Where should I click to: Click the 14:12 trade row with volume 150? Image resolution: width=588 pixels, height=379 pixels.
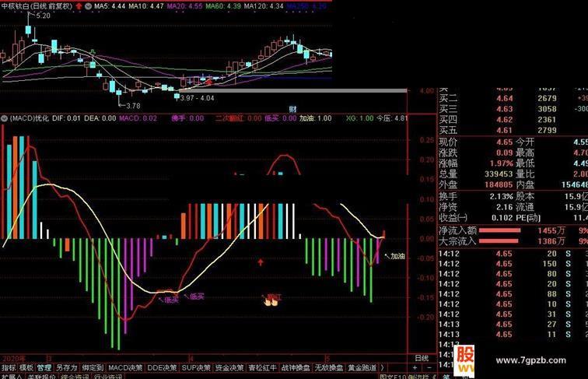(x=512, y=264)
